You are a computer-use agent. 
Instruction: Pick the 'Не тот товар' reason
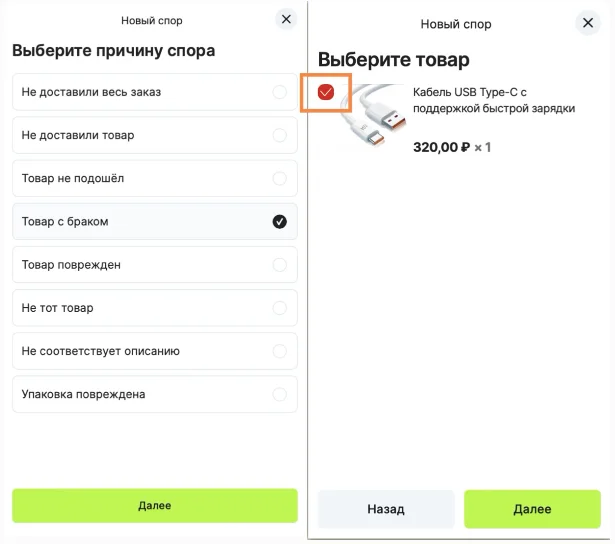click(x=155, y=308)
